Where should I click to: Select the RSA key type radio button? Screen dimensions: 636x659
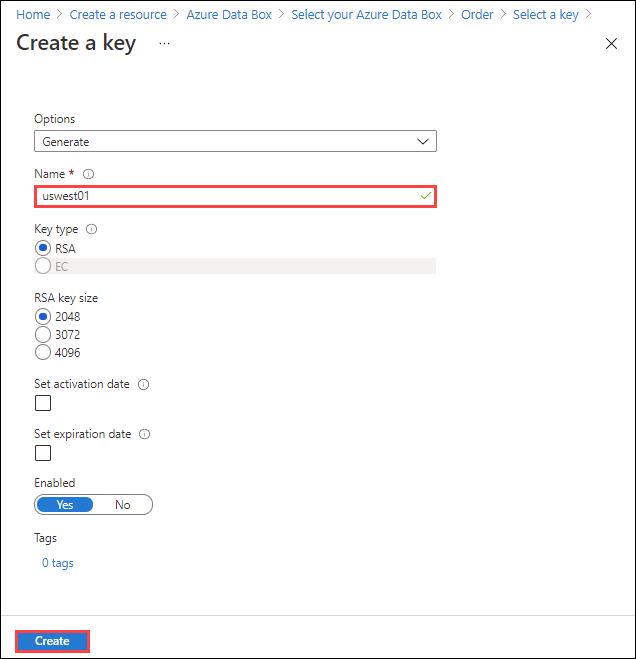click(43, 248)
